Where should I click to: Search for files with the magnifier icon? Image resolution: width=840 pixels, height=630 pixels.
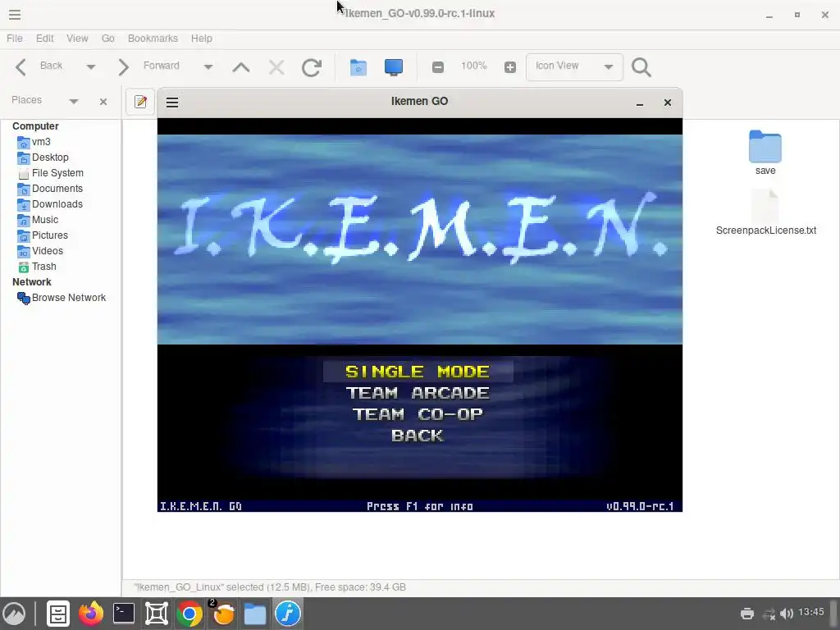(x=641, y=67)
